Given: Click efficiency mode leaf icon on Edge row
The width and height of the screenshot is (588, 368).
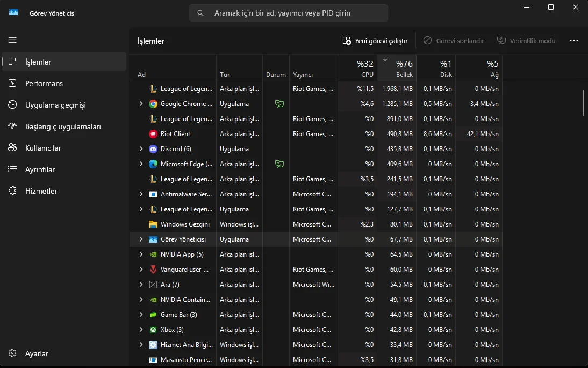Looking at the screenshot, I should tap(279, 164).
